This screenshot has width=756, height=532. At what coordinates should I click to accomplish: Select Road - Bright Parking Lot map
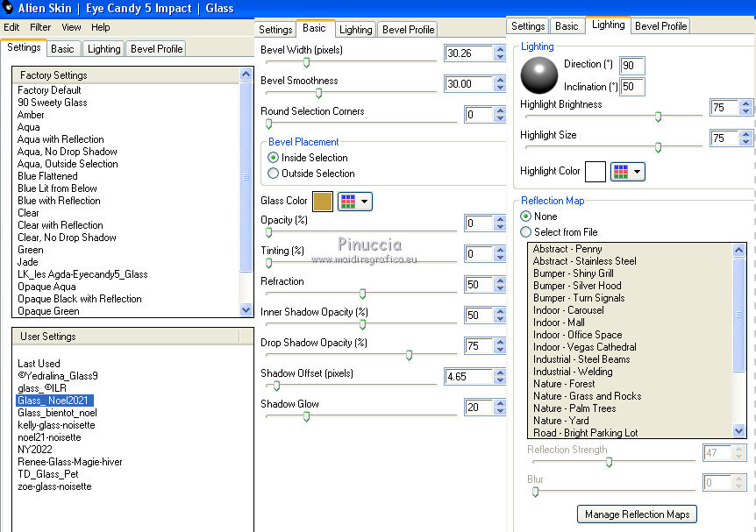click(x=585, y=433)
